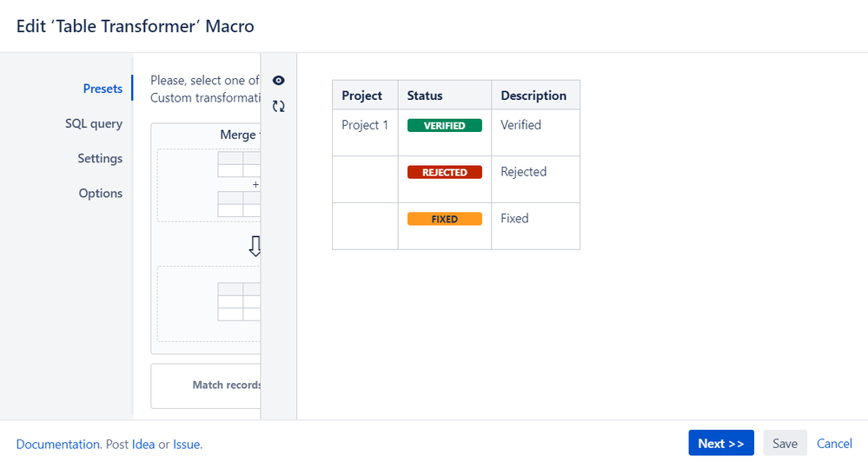Click the refresh preview arrows icon
The image size is (868, 462).
(278, 106)
